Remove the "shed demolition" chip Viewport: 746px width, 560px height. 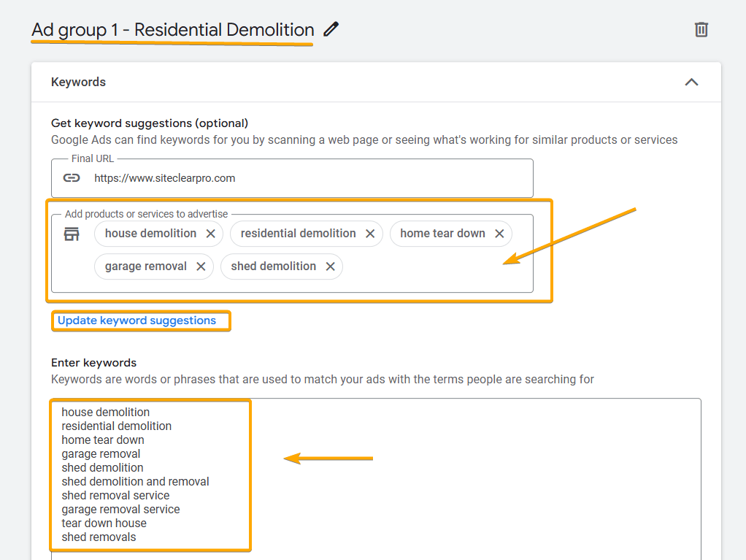330,266
